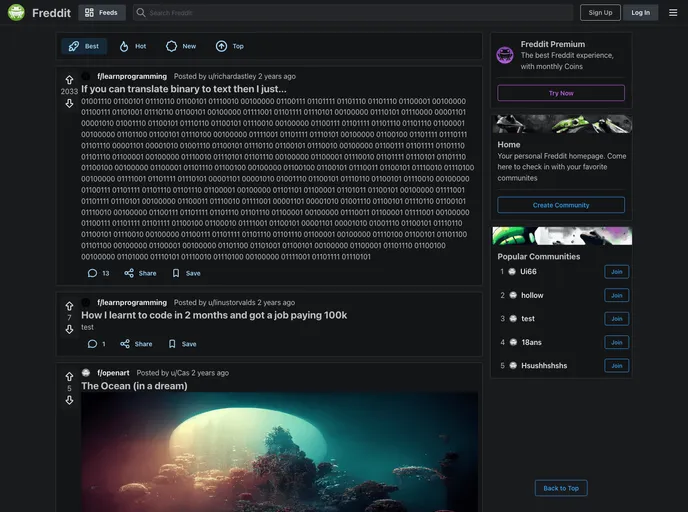Join the Hsushhshshs community
Screen dimensions: 688x512
(x=616, y=365)
